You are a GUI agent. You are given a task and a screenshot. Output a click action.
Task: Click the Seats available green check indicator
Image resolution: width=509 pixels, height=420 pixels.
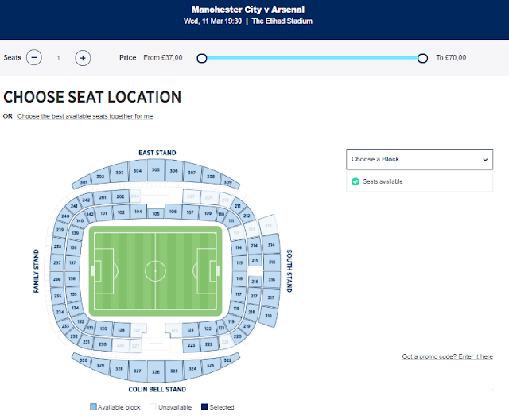tap(355, 181)
